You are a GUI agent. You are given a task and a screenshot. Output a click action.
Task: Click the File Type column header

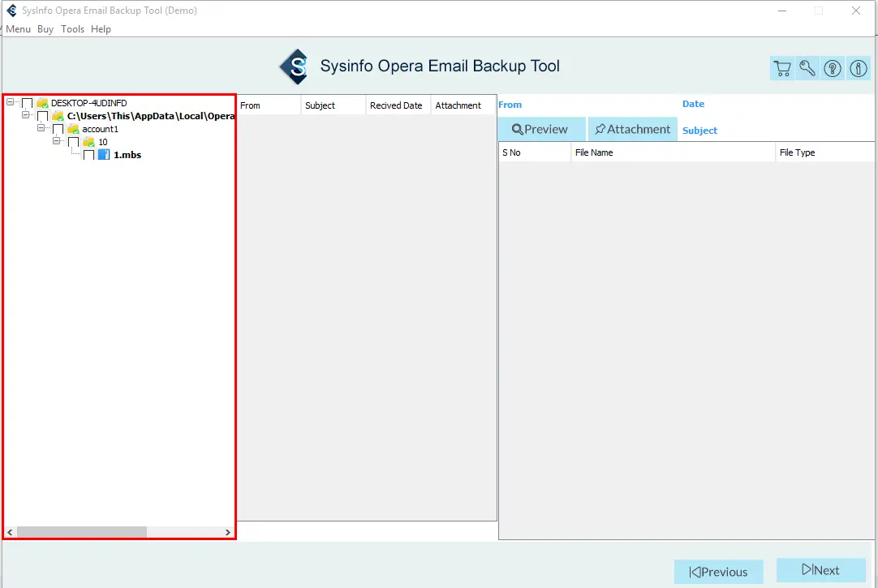point(824,152)
